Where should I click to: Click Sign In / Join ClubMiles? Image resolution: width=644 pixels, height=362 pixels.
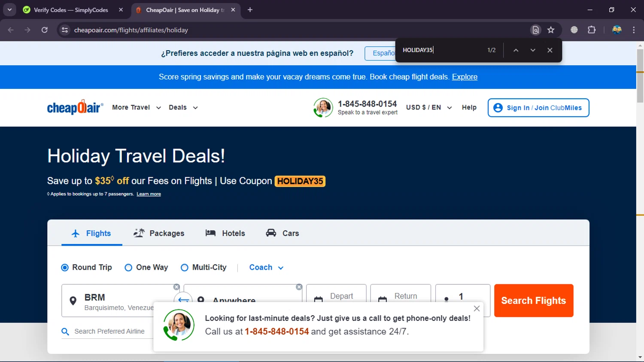(538, 108)
